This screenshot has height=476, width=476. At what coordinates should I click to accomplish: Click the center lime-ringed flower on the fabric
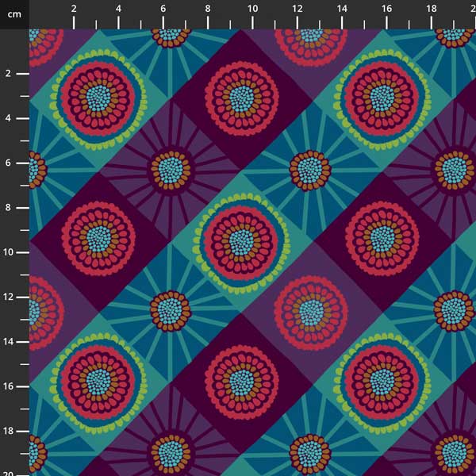(240, 239)
